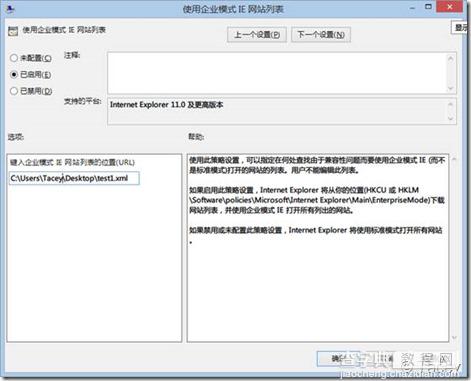
Task: Click the 支持的平台 label
Action: 82,101
